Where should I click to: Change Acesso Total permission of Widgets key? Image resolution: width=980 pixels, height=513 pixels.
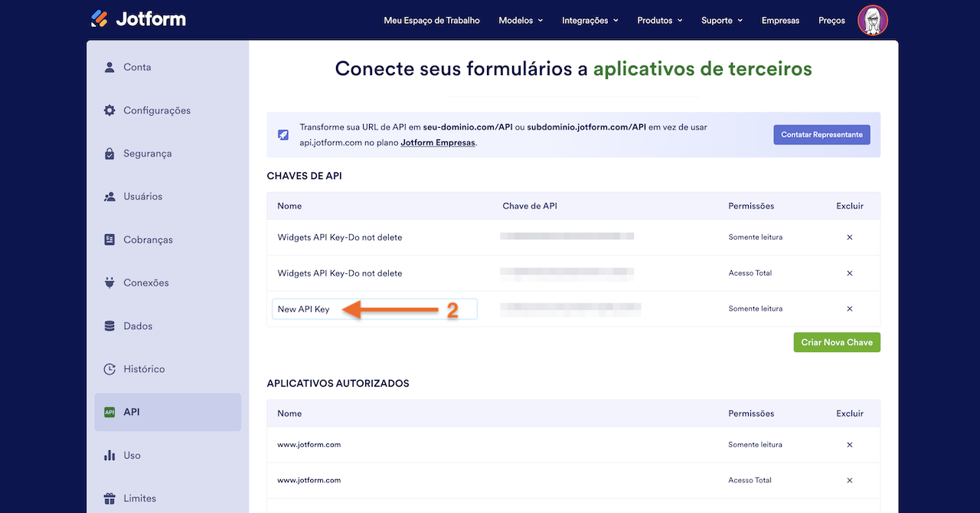pos(750,273)
